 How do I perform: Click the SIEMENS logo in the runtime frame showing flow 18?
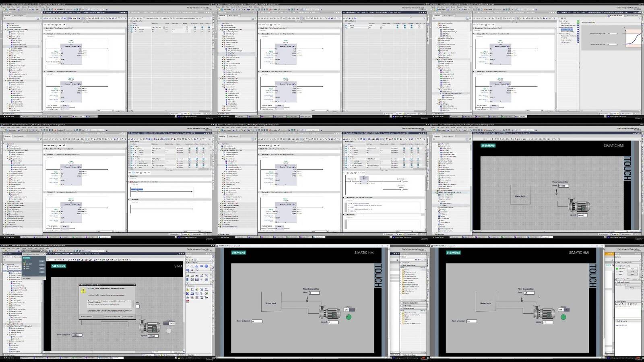coord(453,252)
